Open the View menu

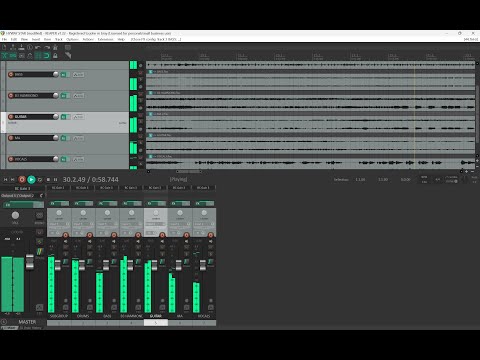click(x=24, y=39)
